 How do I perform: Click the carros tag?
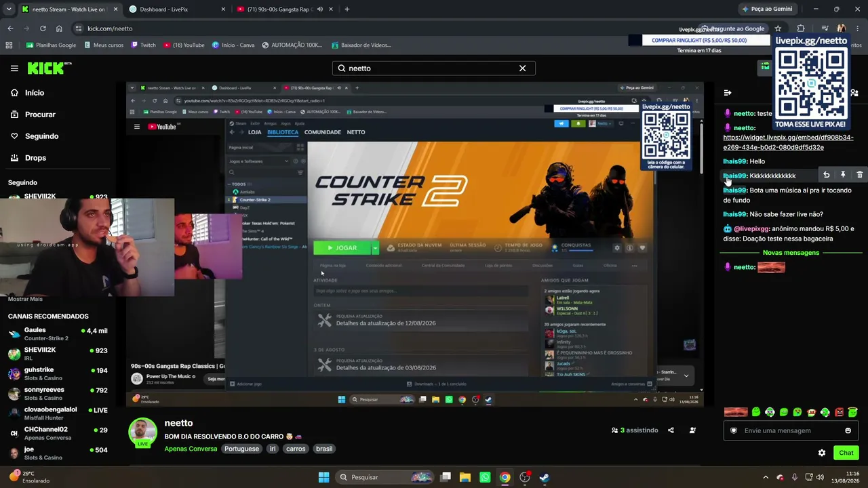point(296,449)
